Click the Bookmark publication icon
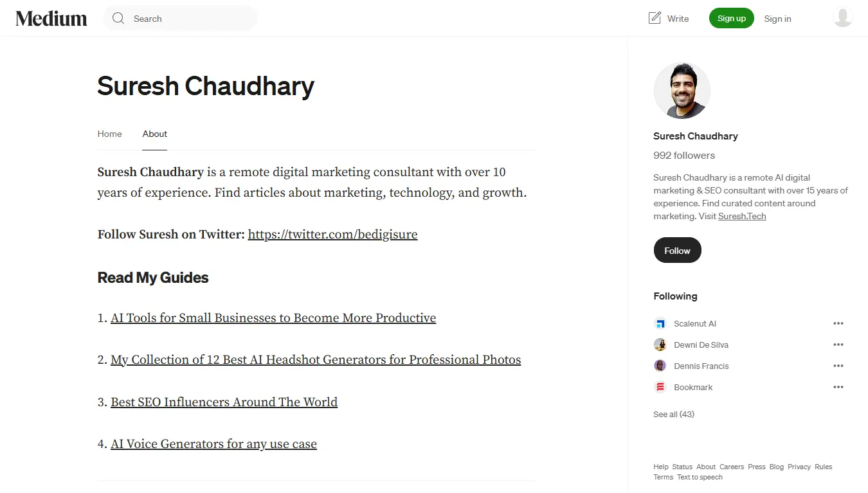Image resolution: width=868 pixels, height=493 pixels. point(660,387)
